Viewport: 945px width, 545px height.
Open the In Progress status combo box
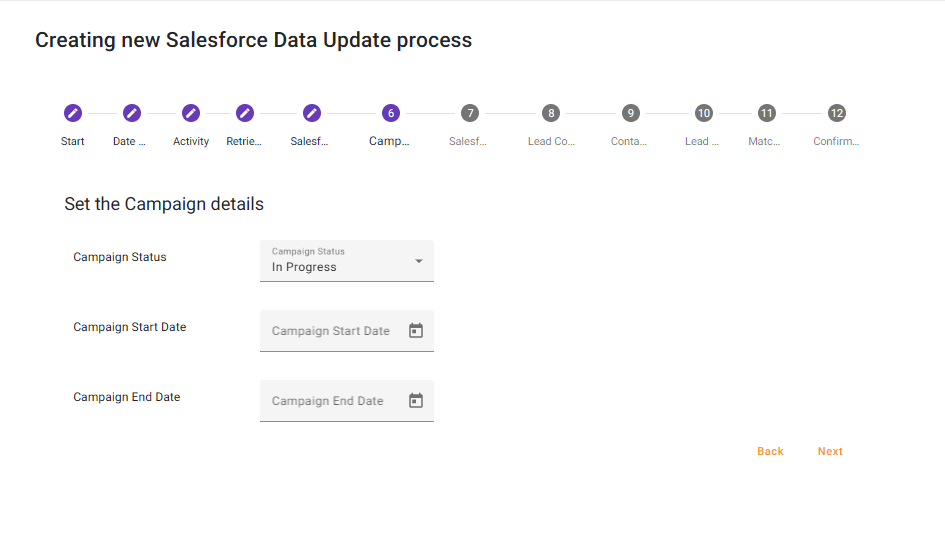[x=335, y=261]
